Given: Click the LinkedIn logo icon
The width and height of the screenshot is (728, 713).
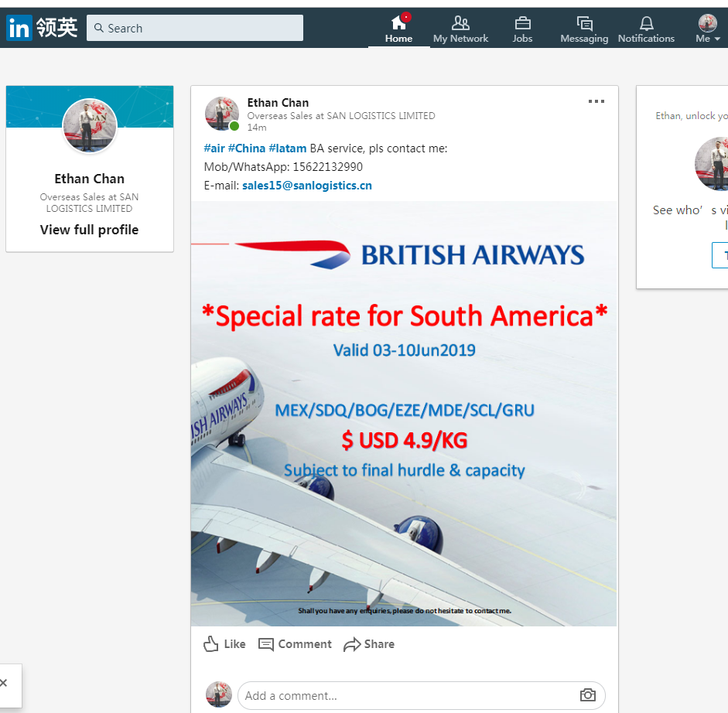Looking at the screenshot, I should (x=19, y=29).
